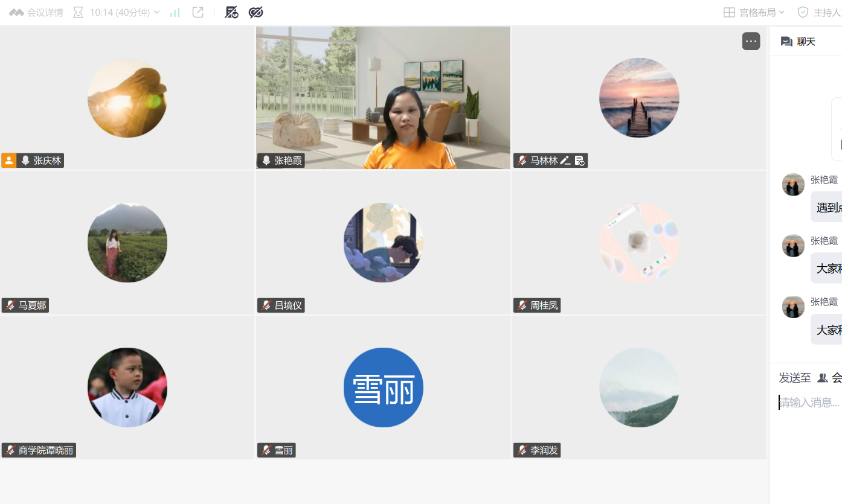842x504 pixels.
Task: Click 张艳霞's microphone status icon
Action: [266, 161]
